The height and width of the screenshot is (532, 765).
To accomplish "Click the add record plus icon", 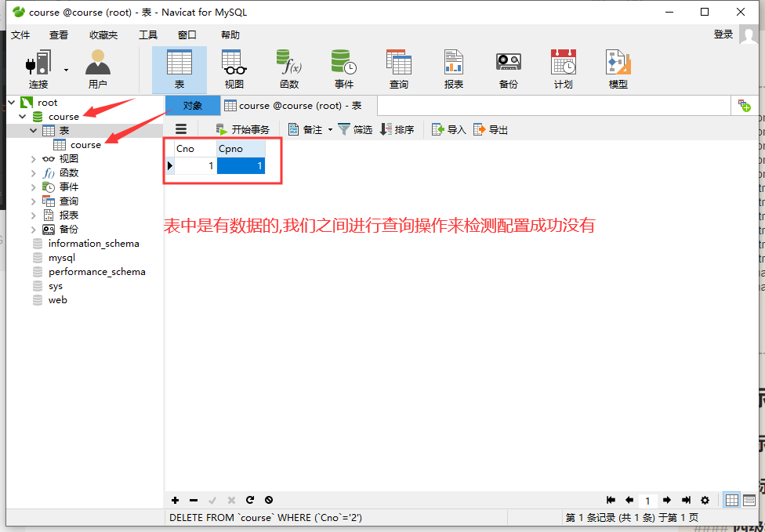I will [175, 501].
